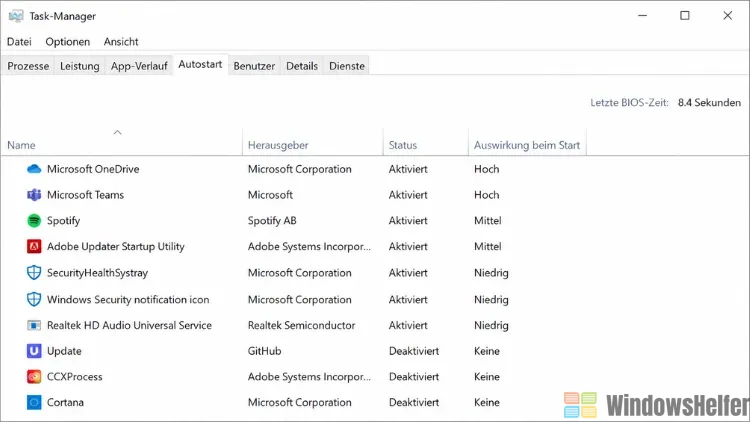
Task: Click Deaktiviert status in Cortana row
Action: coord(414,402)
